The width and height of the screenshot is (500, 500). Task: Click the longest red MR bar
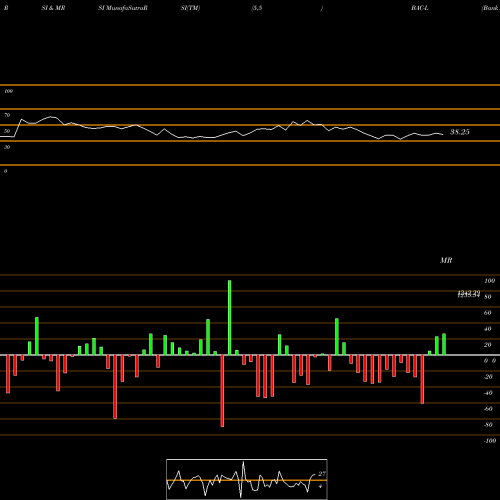[222, 391]
